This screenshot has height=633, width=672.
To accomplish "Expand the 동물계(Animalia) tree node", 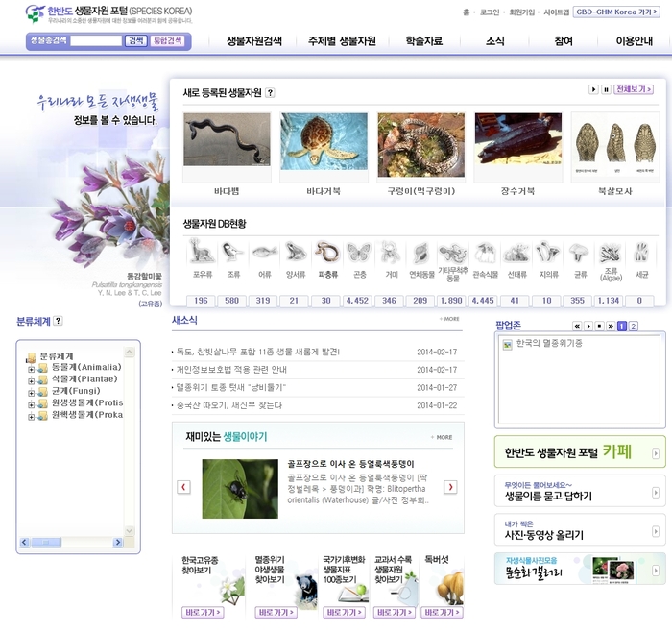I will point(32,368).
